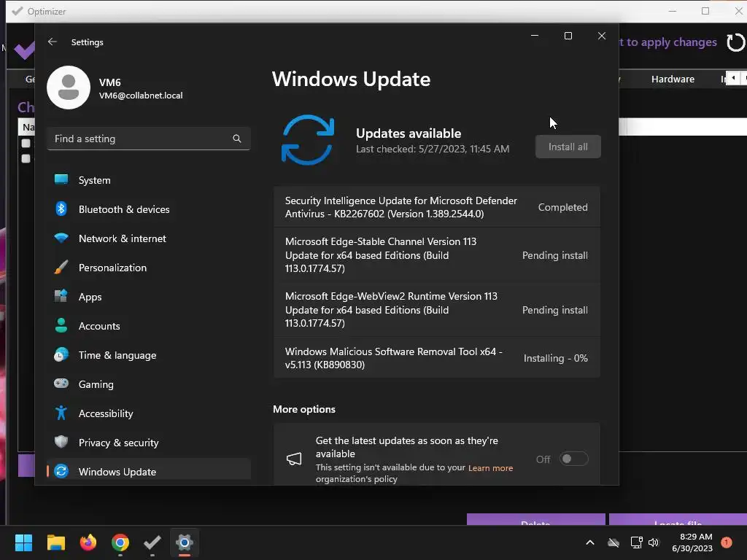This screenshot has height=560, width=747.
Task: Select the Malicious Software Removal Tool row
Action: click(436, 358)
